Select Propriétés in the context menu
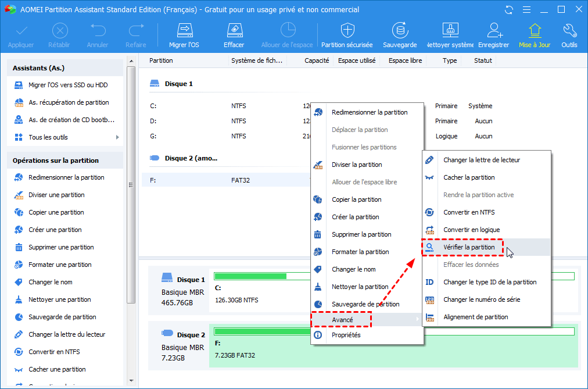 pyautogui.click(x=367, y=335)
